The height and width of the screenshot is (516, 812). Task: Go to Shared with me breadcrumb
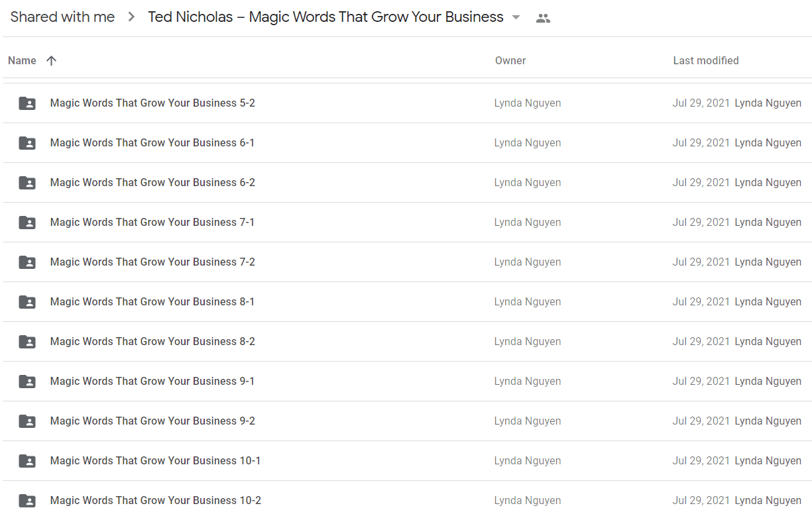(x=62, y=17)
